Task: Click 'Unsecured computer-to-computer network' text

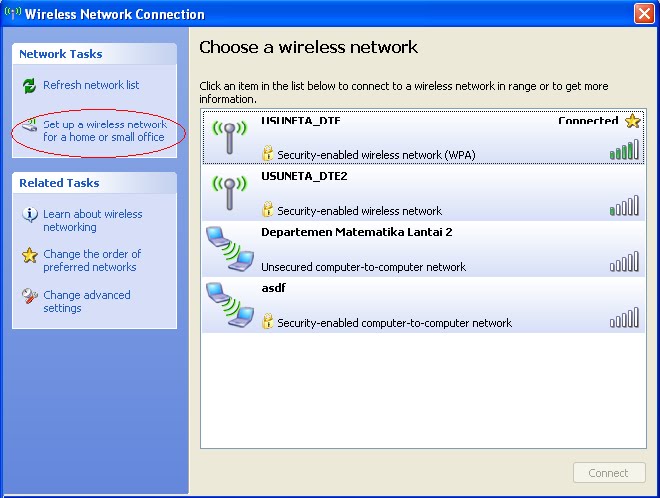Action: [x=363, y=267]
